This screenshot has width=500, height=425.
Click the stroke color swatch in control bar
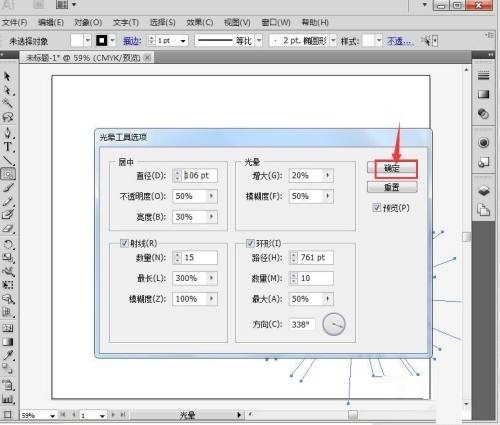(102, 41)
